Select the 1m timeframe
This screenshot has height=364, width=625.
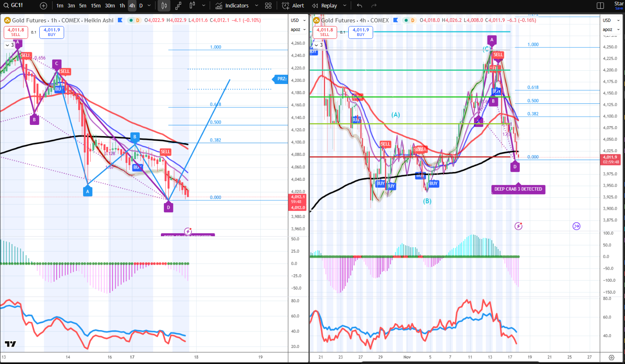(x=60, y=6)
